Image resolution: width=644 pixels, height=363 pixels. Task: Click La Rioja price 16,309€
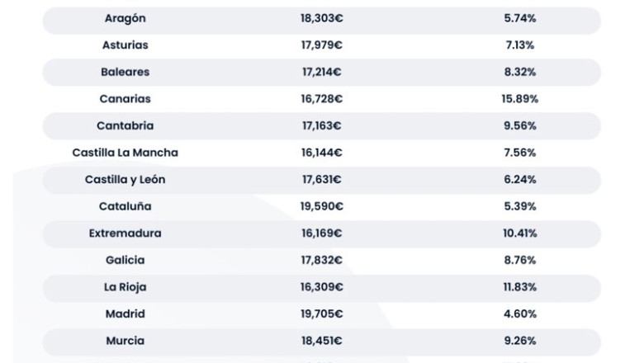pyautogui.click(x=322, y=287)
